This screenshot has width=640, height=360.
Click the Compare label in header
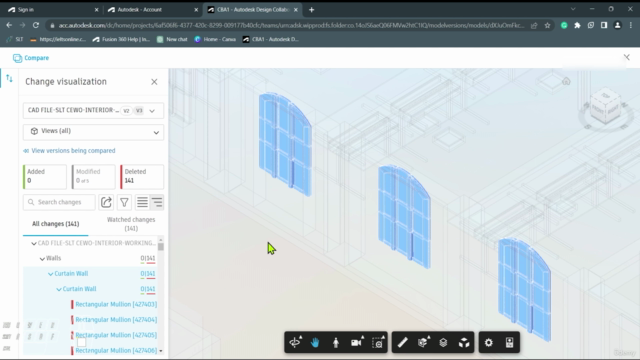click(x=36, y=58)
